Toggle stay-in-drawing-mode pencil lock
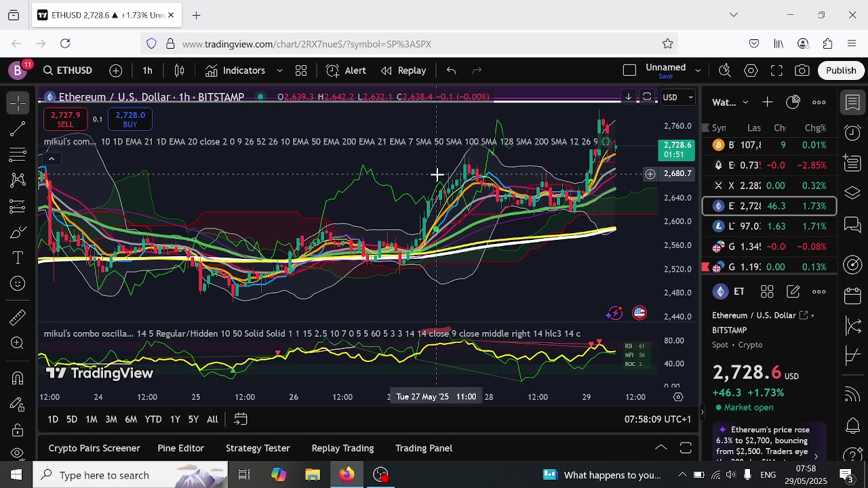The image size is (868, 488). tap(18, 405)
